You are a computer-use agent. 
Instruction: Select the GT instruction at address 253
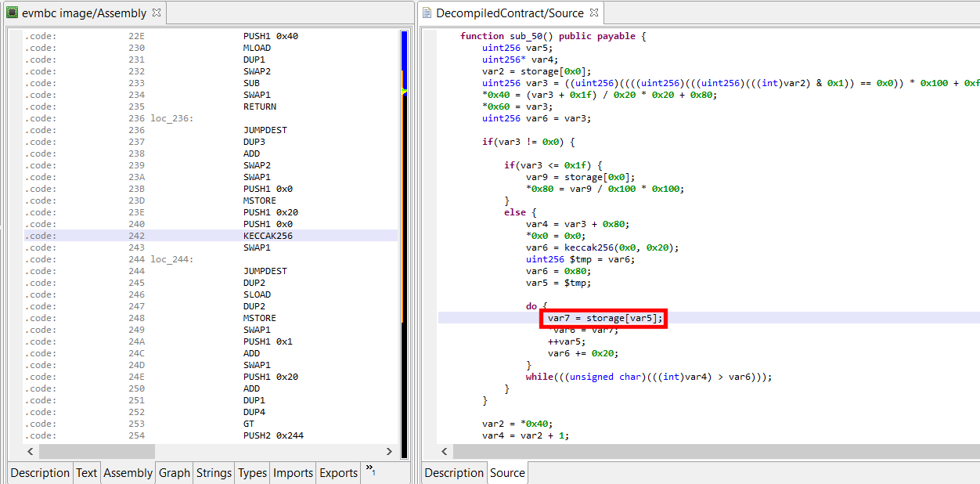[x=249, y=424]
